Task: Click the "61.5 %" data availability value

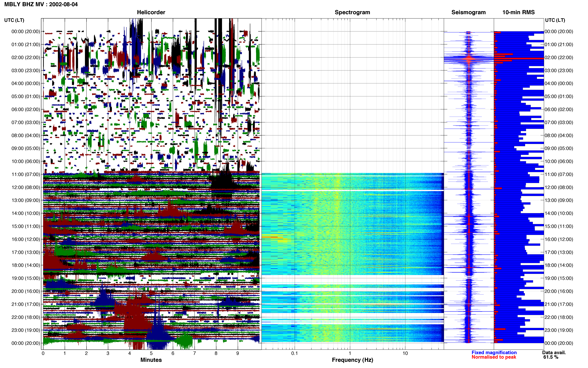Action: coord(551,357)
